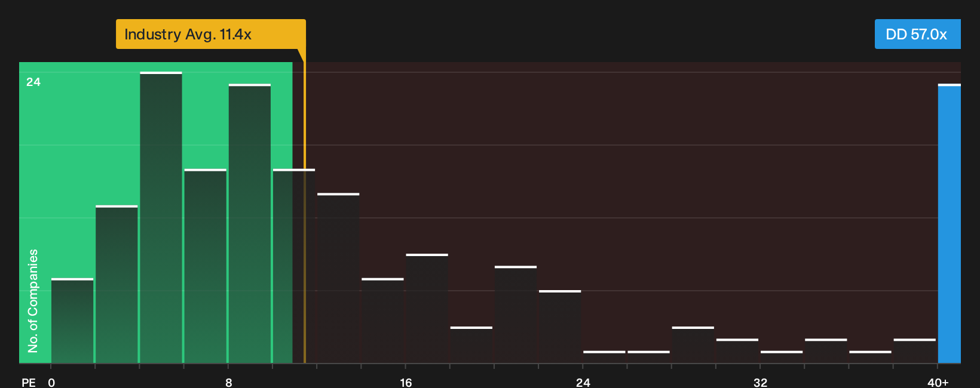This screenshot has height=388, width=980.
Task: Click the bar at PE 14-16
Action: click(x=382, y=321)
